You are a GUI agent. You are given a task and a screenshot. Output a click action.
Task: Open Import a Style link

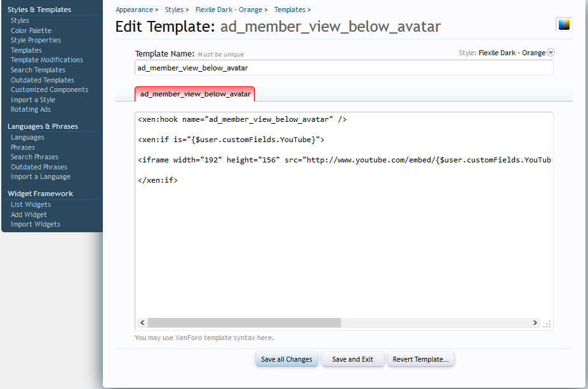[33, 100]
